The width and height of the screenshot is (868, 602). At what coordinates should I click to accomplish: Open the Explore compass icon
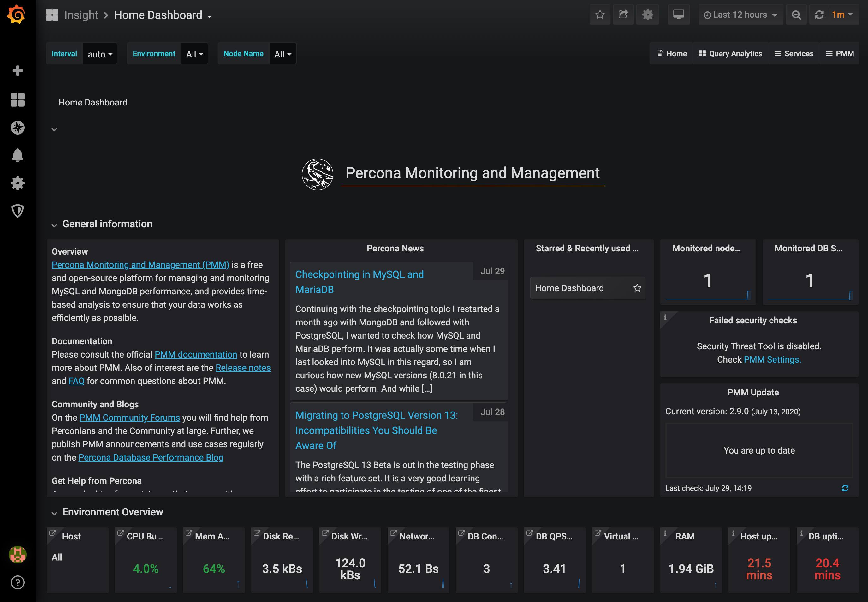(x=17, y=128)
